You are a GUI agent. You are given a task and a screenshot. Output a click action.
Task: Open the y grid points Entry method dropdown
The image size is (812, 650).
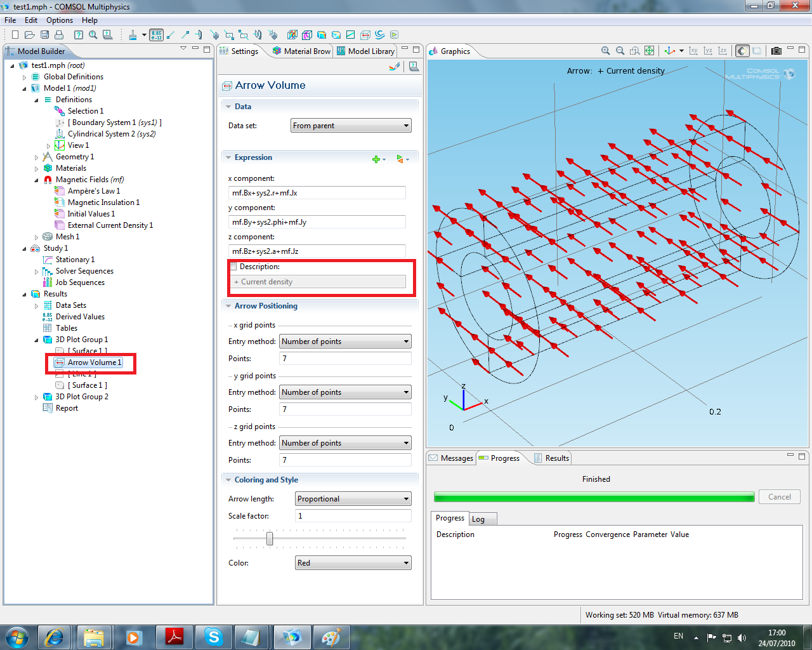[345, 392]
